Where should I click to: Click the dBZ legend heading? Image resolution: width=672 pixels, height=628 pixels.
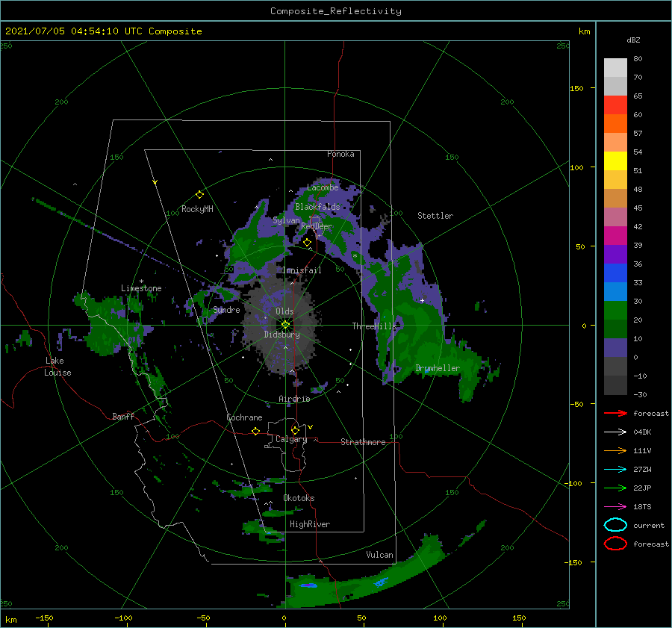pyautogui.click(x=633, y=40)
